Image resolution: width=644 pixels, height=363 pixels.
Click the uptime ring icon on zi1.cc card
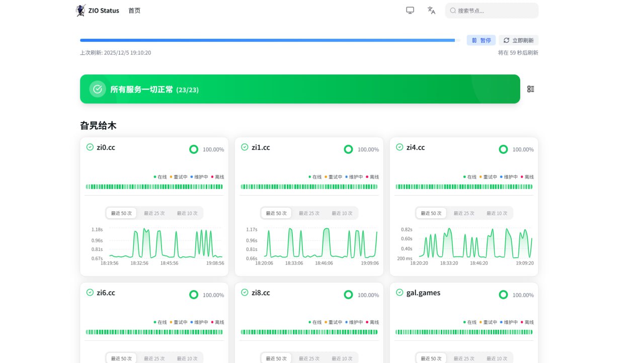(x=348, y=149)
